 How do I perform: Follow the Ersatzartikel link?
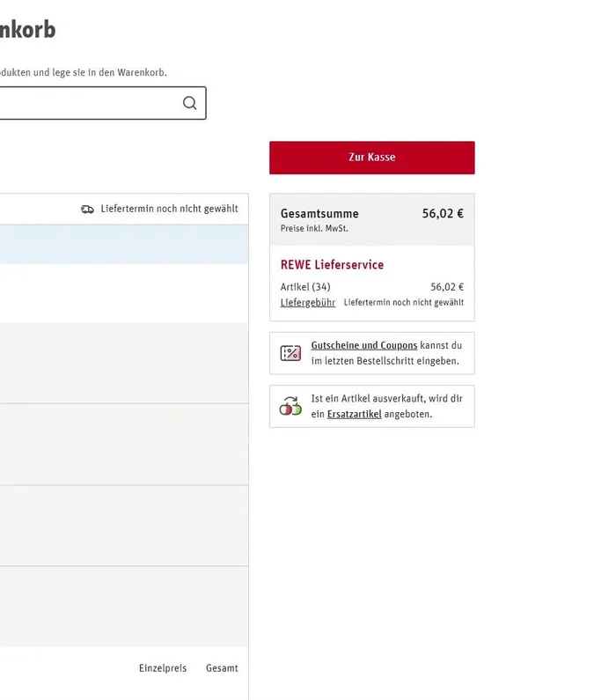(354, 414)
